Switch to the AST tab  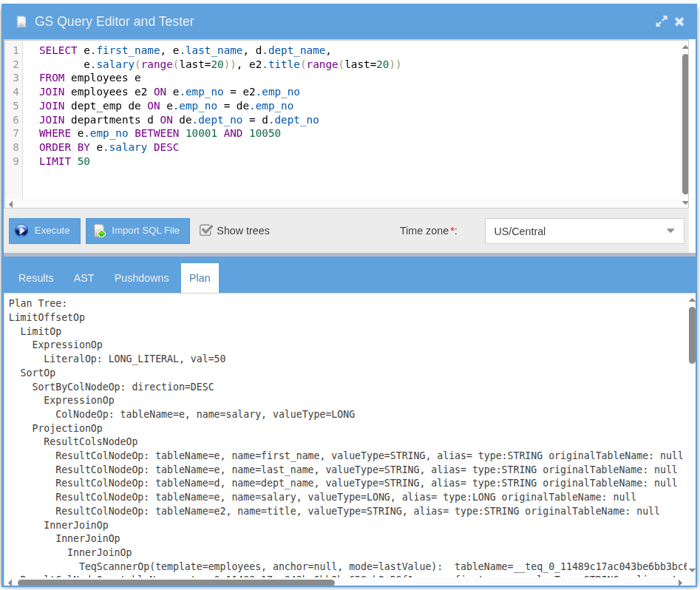coord(84,278)
